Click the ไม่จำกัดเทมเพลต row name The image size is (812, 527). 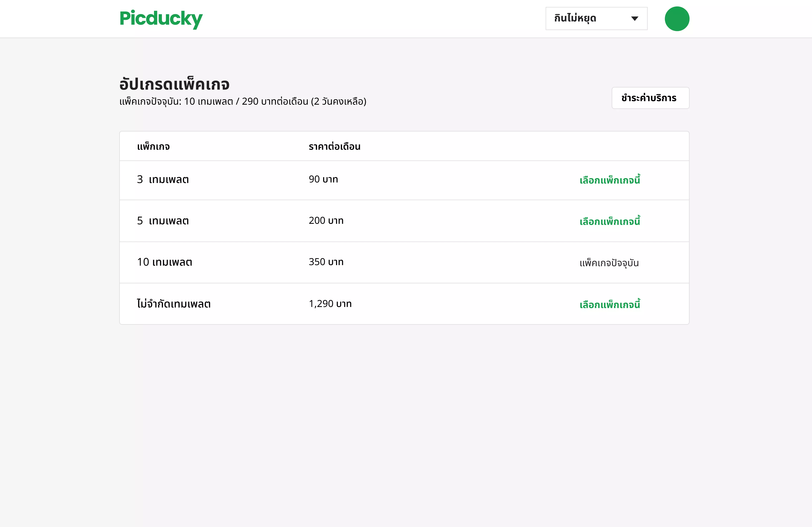click(x=174, y=304)
